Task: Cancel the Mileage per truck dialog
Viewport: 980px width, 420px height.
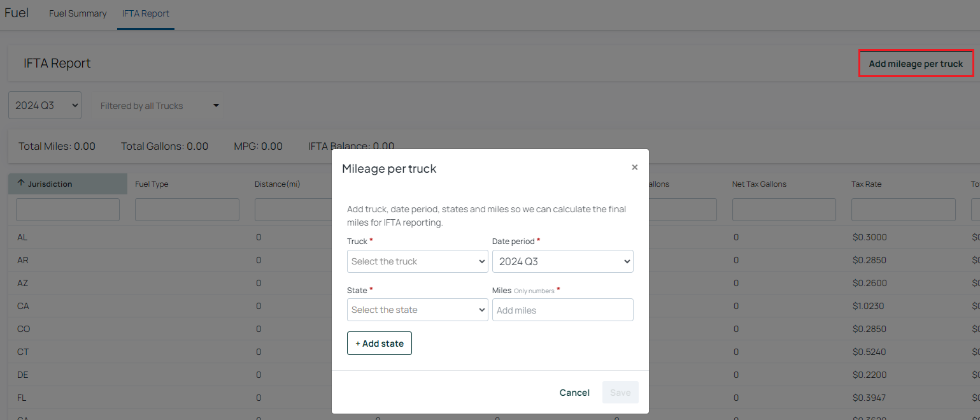Action: [x=574, y=393]
